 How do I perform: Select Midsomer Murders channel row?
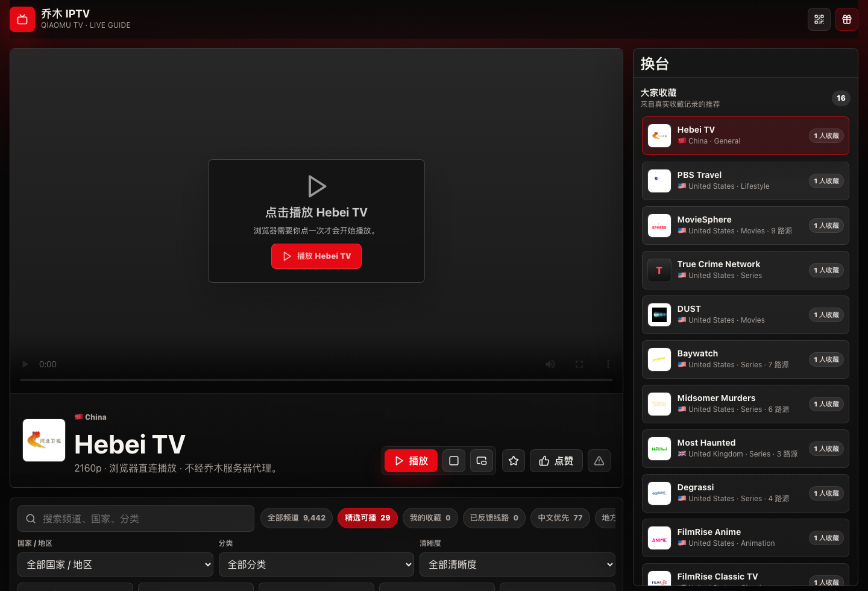click(746, 404)
